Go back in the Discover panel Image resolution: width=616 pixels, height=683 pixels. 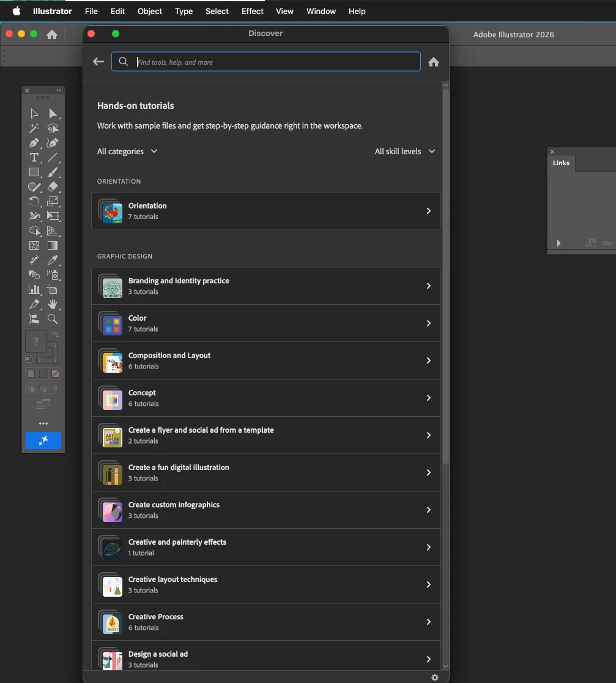coord(98,62)
